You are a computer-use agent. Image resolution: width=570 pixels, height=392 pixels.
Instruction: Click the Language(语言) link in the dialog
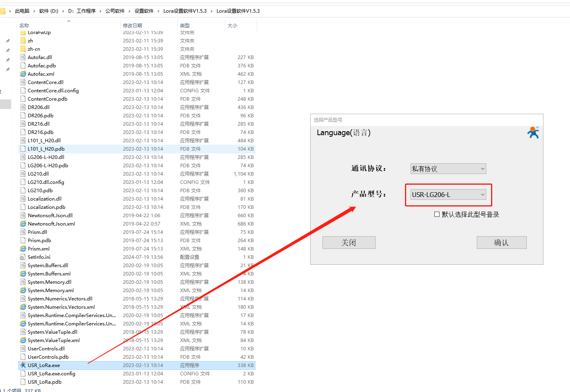[x=344, y=133]
